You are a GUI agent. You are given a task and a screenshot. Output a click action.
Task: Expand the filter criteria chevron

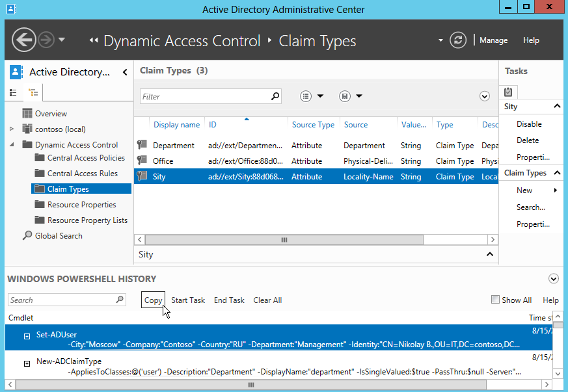click(485, 96)
